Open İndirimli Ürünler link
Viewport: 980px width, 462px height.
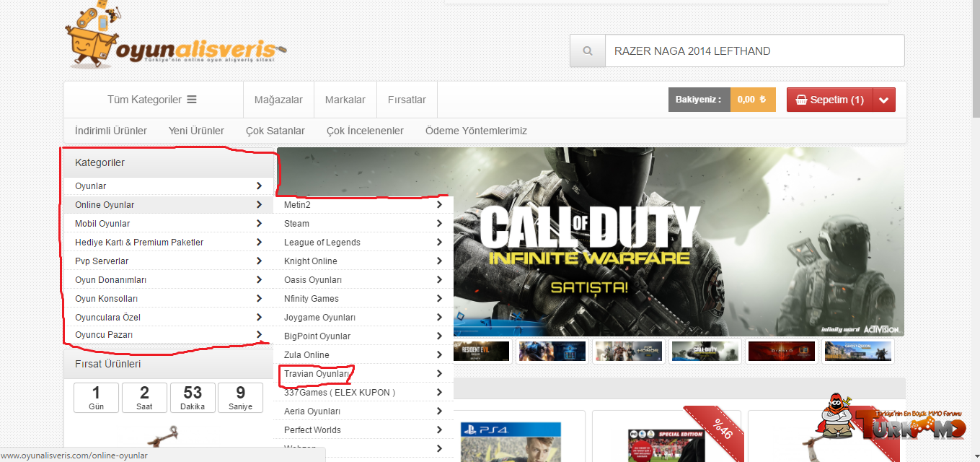(x=111, y=131)
